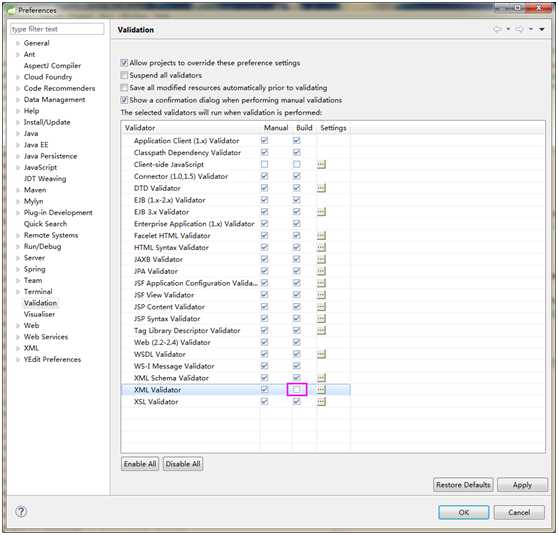Open settings for JPA Validator
Viewport: 558px width, 535px height.
click(321, 271)
